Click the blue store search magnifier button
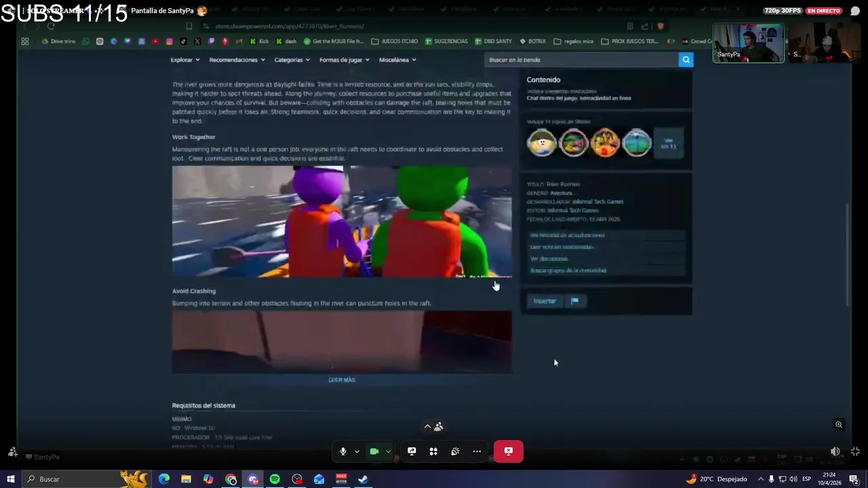The width and height of the screenshot is (868, 488). pyautogui.click(x=686, y=60)
